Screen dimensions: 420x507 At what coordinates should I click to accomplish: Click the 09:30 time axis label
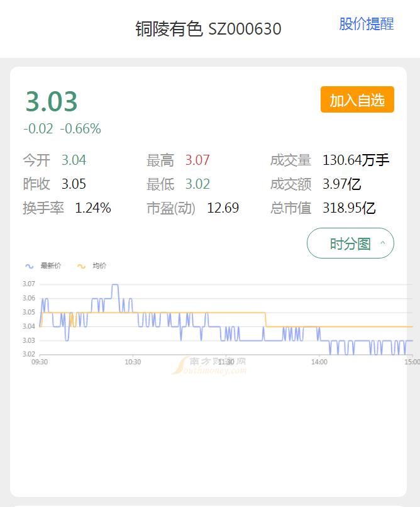point(40,362)
